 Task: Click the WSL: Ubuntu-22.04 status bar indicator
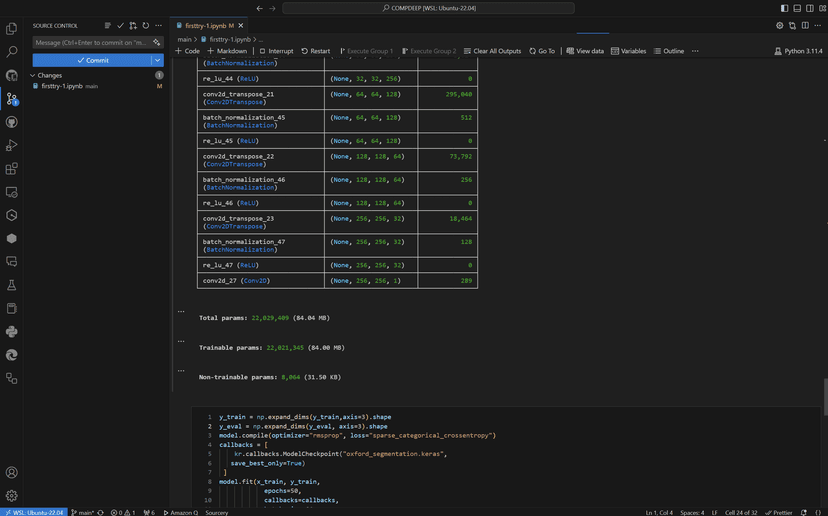tap(34, 511)
